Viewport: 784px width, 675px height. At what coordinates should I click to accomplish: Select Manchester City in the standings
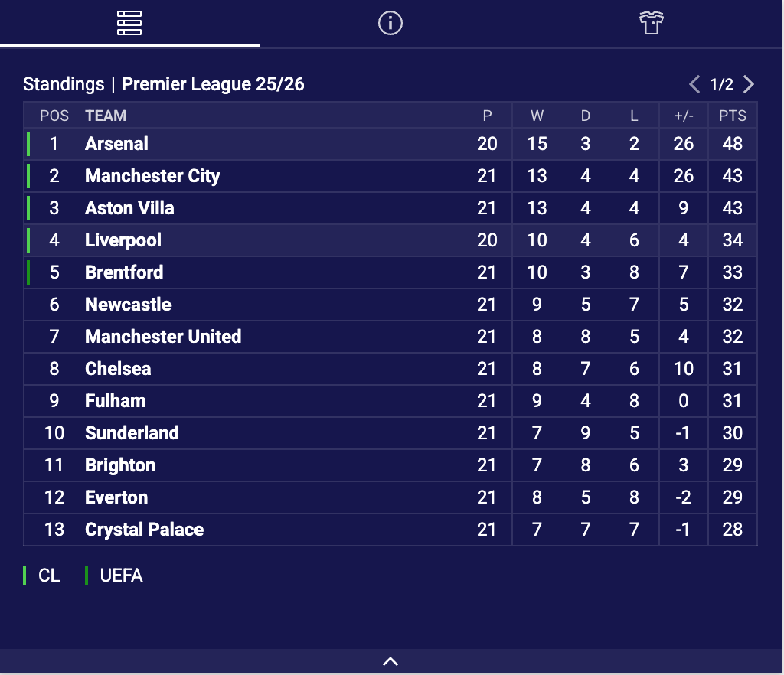152,176
